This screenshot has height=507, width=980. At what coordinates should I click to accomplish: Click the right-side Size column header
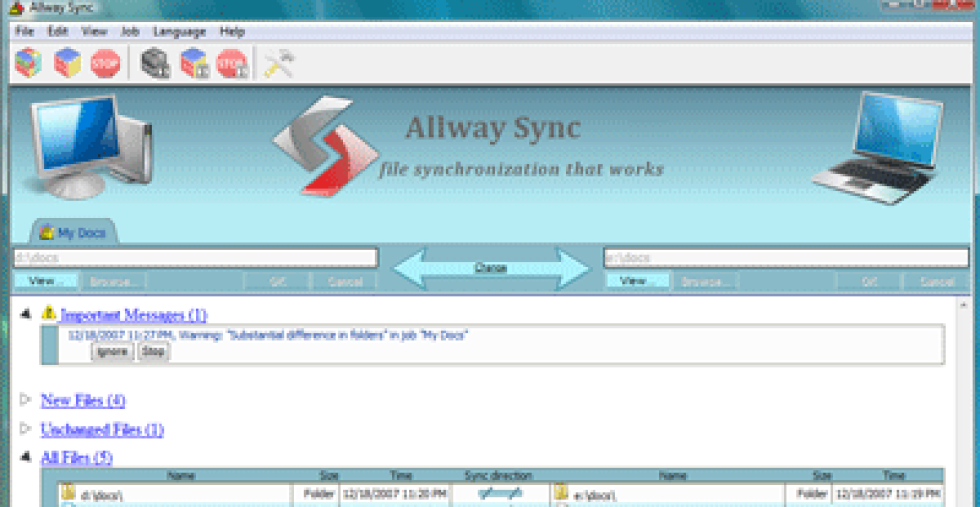[821, 475]
